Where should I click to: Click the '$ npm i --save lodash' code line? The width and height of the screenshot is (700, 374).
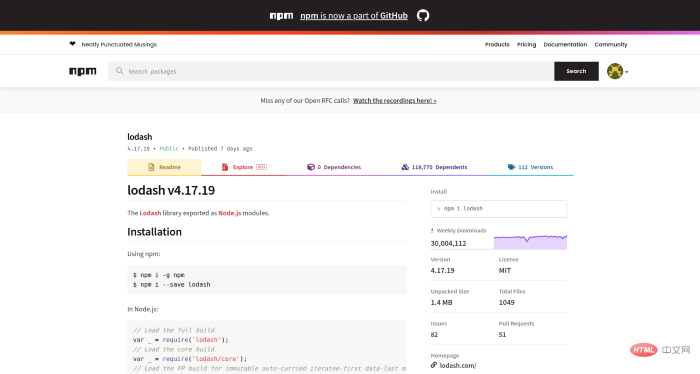171,284
